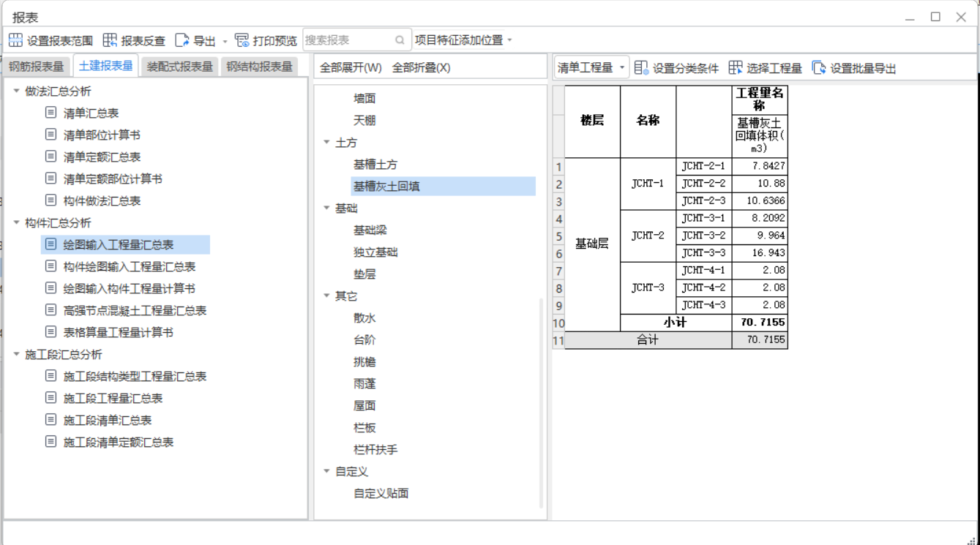
Task: Click the report icon beside 绘图输入工程量汇总表
Action: pos(51,244)
